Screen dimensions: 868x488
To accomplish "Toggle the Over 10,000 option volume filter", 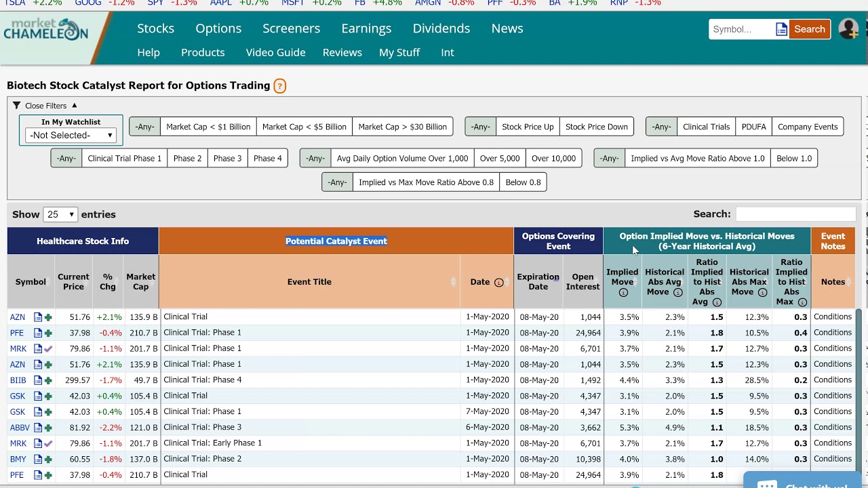I will pos(553,159).
